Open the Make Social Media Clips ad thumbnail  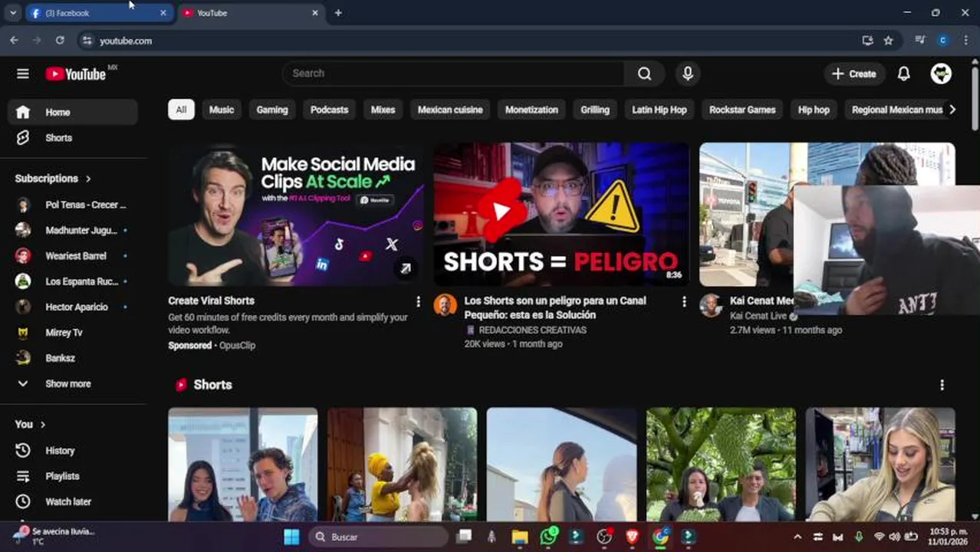pyautogui.click(x=296, y=215)
